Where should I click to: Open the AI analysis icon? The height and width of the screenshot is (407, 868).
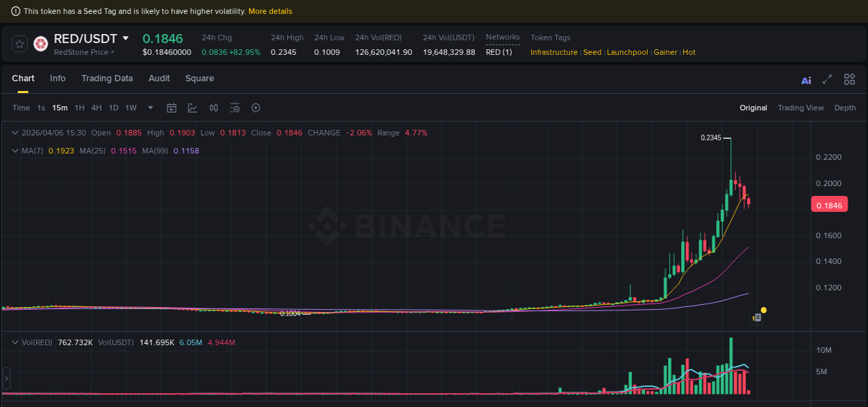[x=806, y=80]
